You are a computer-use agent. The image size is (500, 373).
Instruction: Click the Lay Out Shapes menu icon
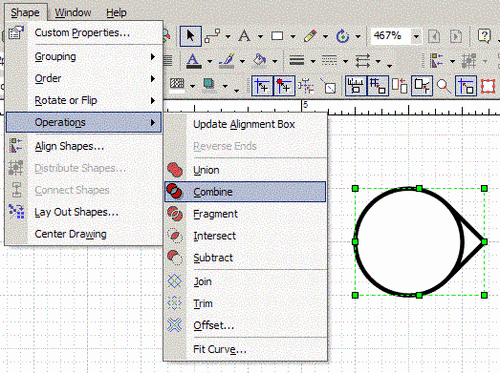(x=16, y=211)
